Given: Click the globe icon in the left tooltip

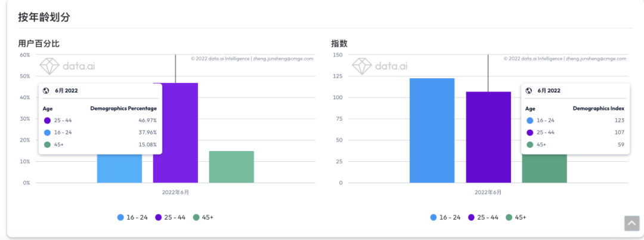Looking at the screenshot, I should [46, 91].
